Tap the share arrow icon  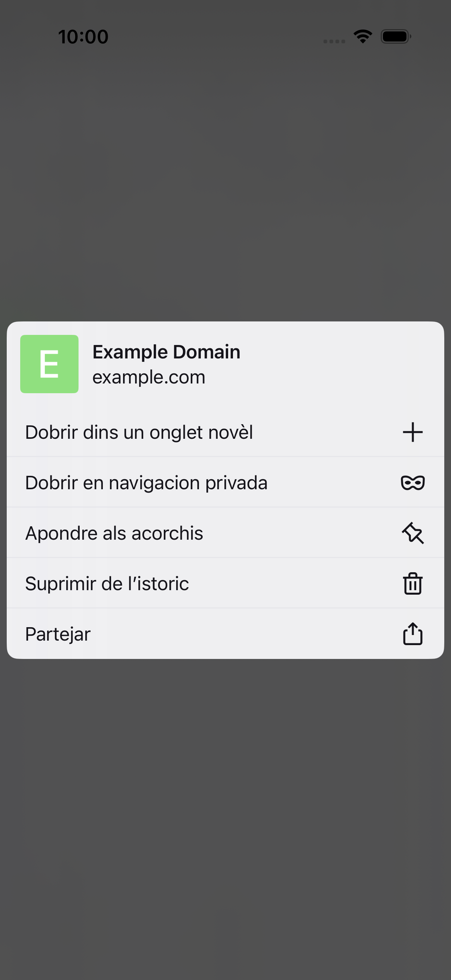click(412, 634)
